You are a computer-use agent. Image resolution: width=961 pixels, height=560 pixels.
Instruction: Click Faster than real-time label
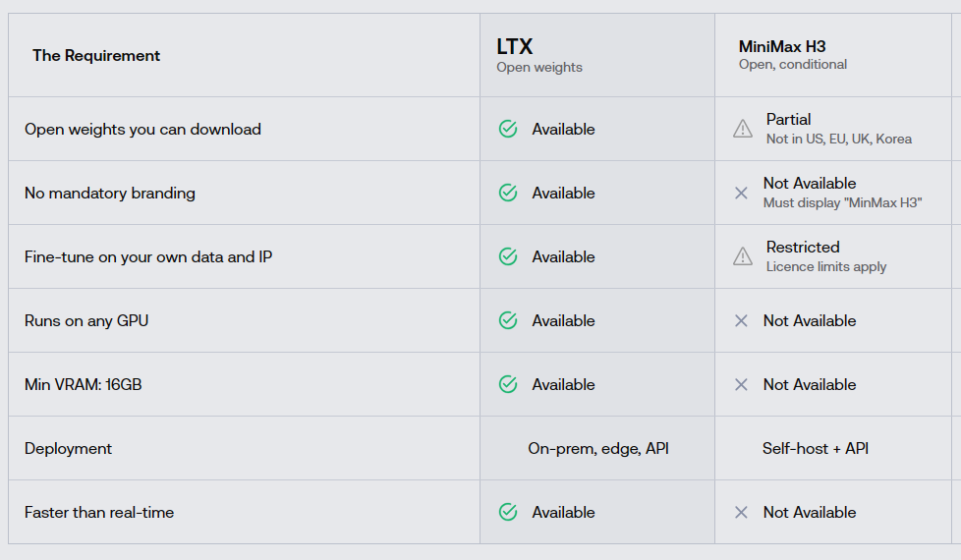point(99,512)
